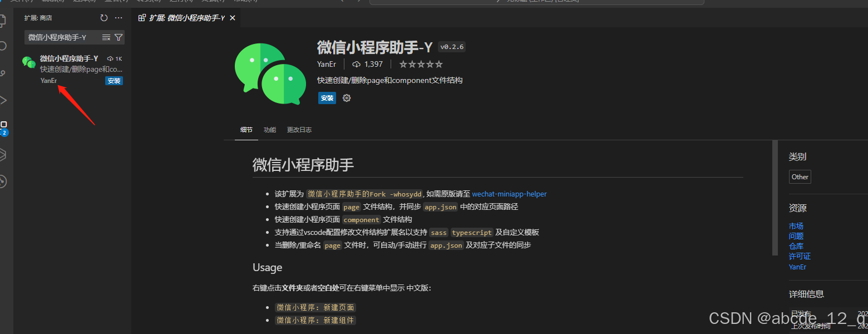Open the 市场 resource link
Viewport: 868px width, 334px height.
coord(796,226)
